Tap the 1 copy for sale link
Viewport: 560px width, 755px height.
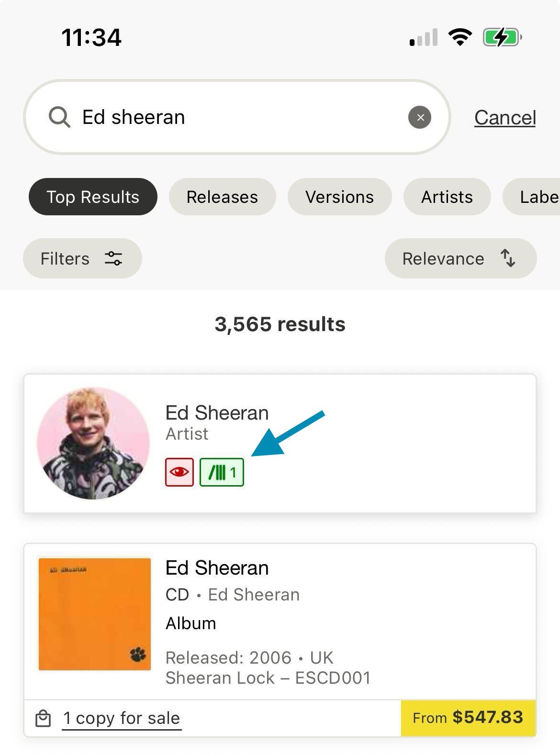[122, 718]
